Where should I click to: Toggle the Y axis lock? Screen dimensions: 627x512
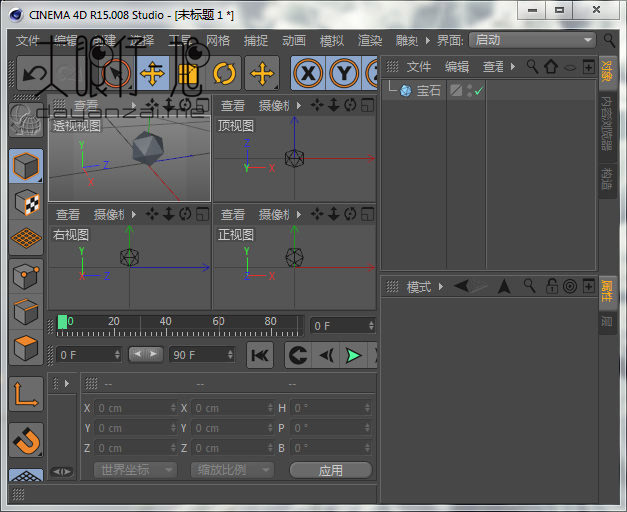(x=343, y=74)
